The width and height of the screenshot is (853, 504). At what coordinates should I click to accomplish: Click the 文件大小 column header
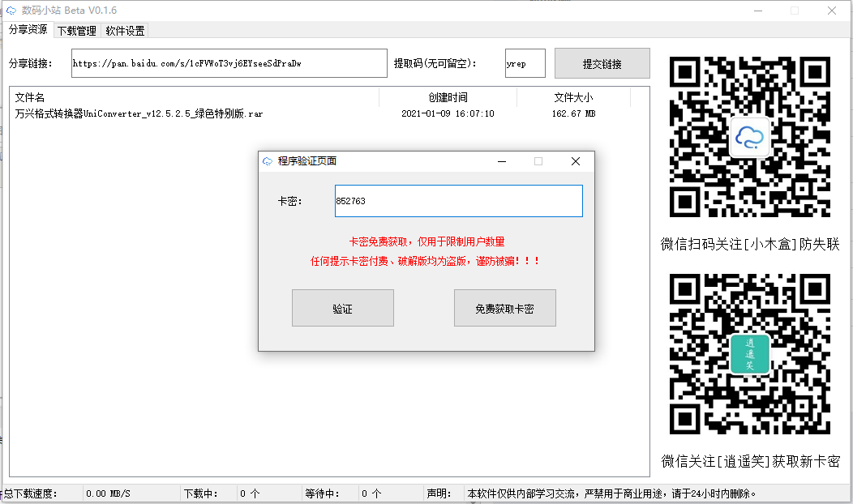point(573,97)
